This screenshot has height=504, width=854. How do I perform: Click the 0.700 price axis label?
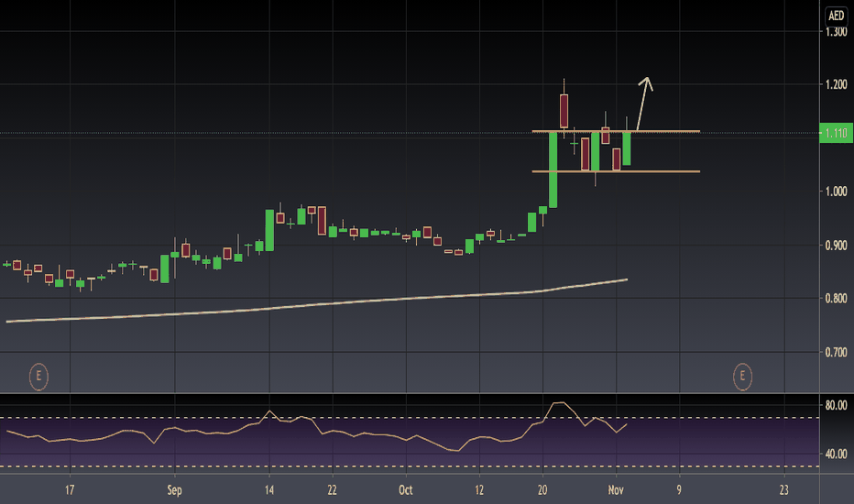pyautogui.click(x=836, y=352)
